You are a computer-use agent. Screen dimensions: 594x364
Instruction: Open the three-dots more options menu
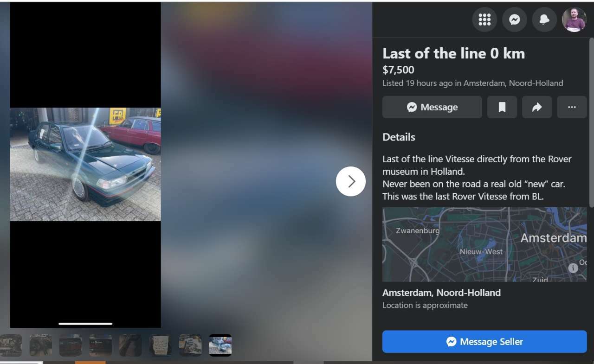572,107
